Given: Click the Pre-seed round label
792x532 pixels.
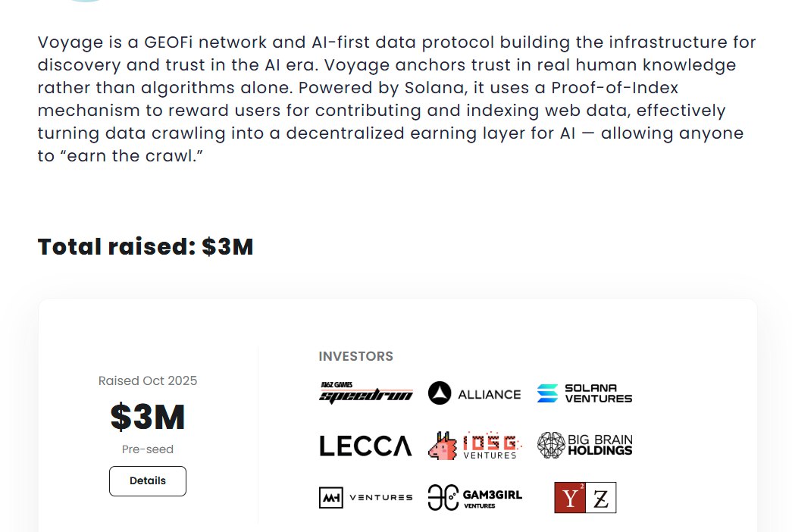Looking at the screenshot, I should click(148, 449).
